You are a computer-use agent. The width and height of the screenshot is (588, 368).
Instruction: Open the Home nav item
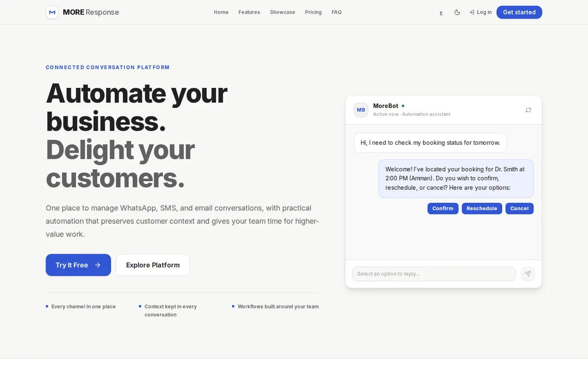click(x=221, y=12)
